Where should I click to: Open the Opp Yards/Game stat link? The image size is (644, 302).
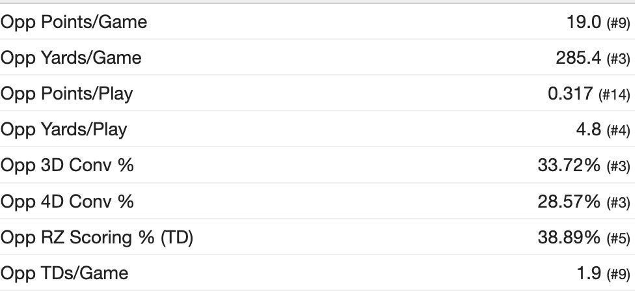coord(71,58)
